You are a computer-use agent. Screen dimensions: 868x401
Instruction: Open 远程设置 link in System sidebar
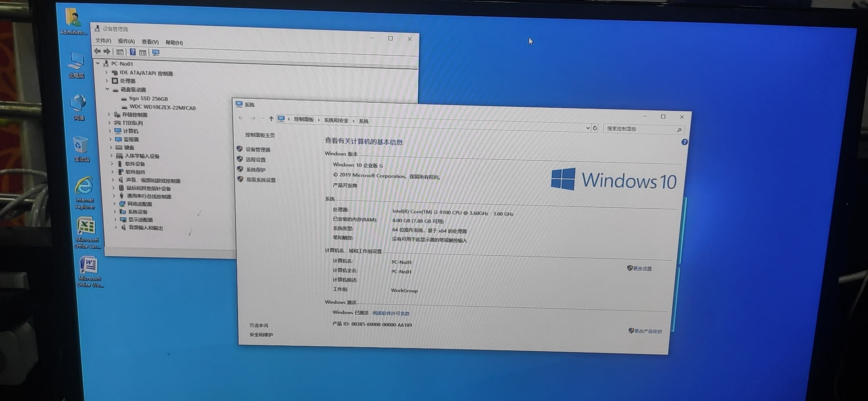tap(256, 159)
